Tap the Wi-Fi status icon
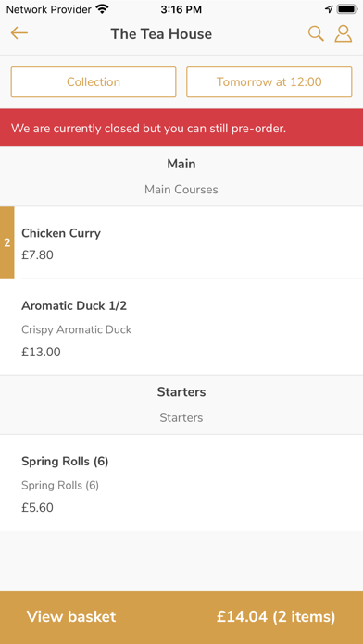Screen dimensions: 363x644 102,8
